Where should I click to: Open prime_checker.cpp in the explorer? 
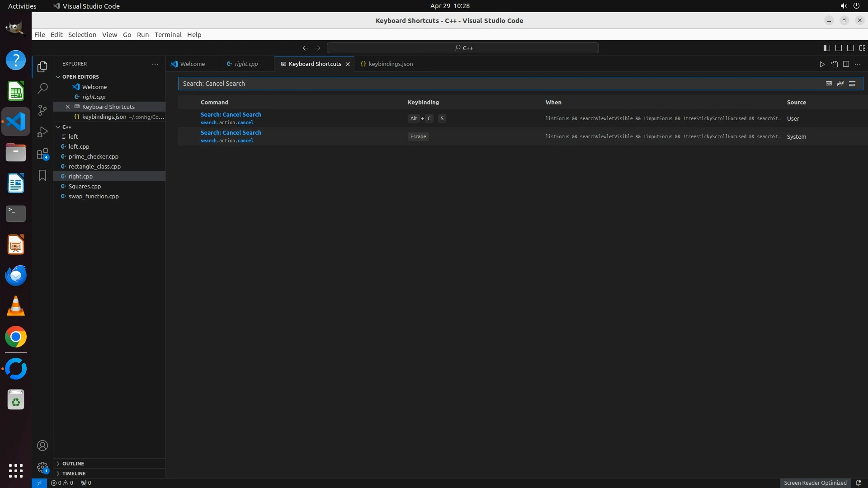(93, 156)
